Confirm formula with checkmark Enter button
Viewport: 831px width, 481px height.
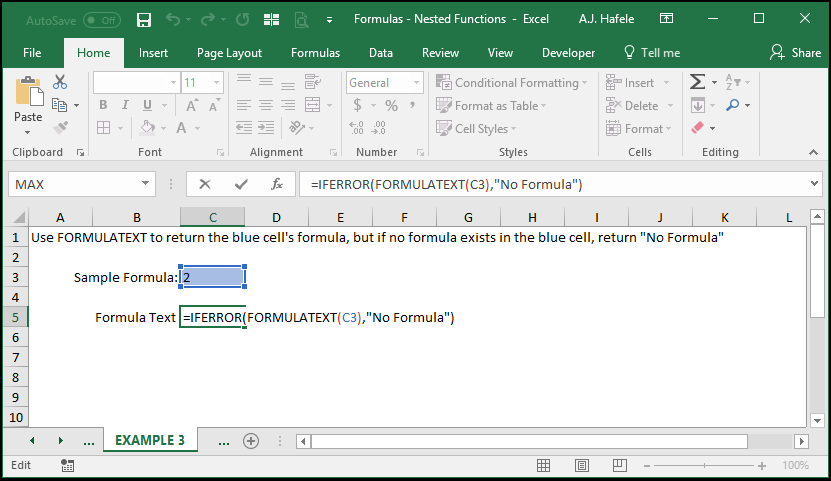tap(241, 184)
